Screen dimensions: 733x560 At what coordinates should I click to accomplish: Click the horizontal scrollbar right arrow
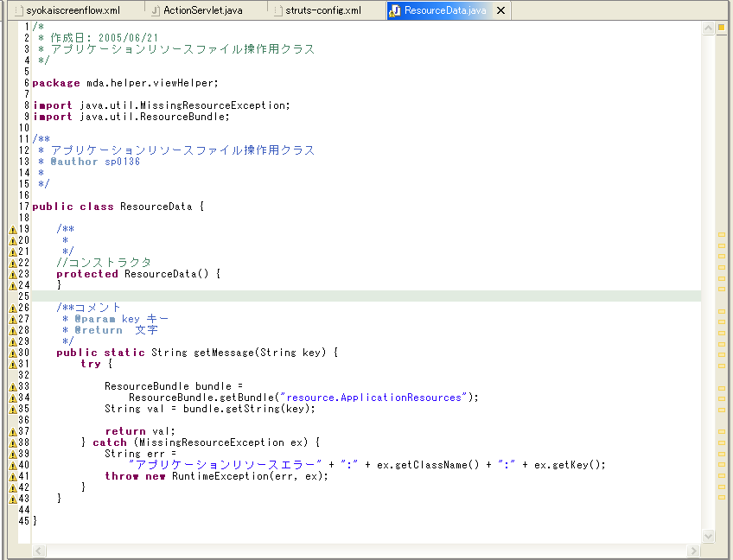click(x=694, y=550)
